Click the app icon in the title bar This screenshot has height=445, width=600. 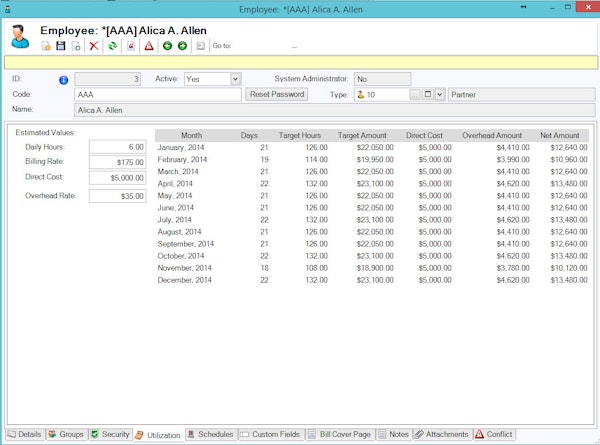(x=7, y=8)
